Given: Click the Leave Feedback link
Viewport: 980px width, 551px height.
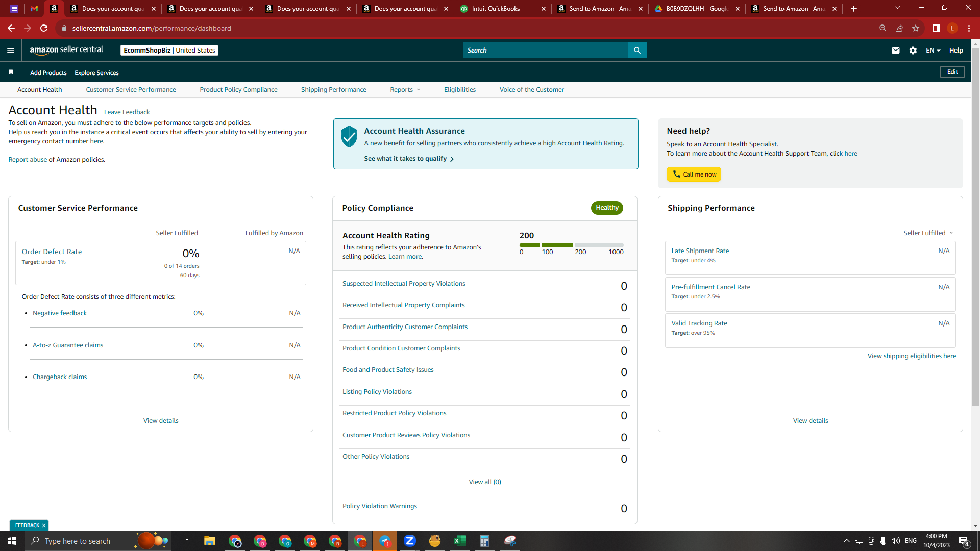Looking at the screenshot, I should point(127,112).
